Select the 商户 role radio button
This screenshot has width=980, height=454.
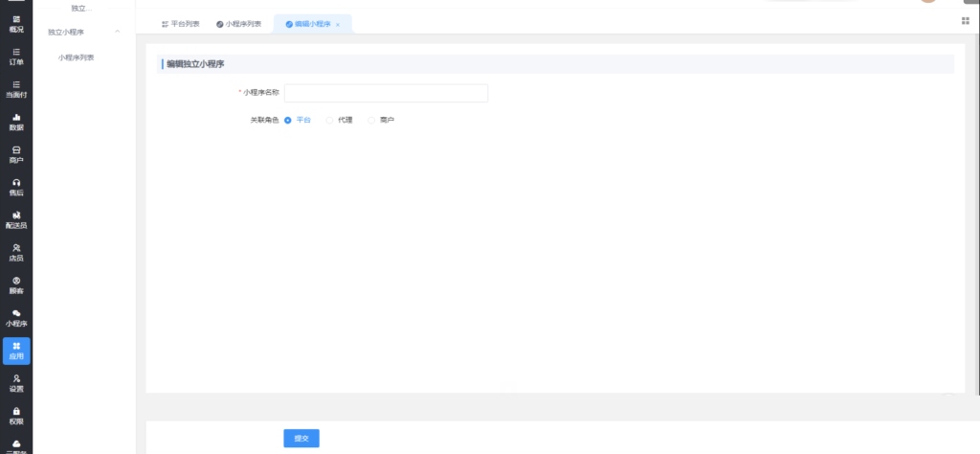click(x=371, y=120)
